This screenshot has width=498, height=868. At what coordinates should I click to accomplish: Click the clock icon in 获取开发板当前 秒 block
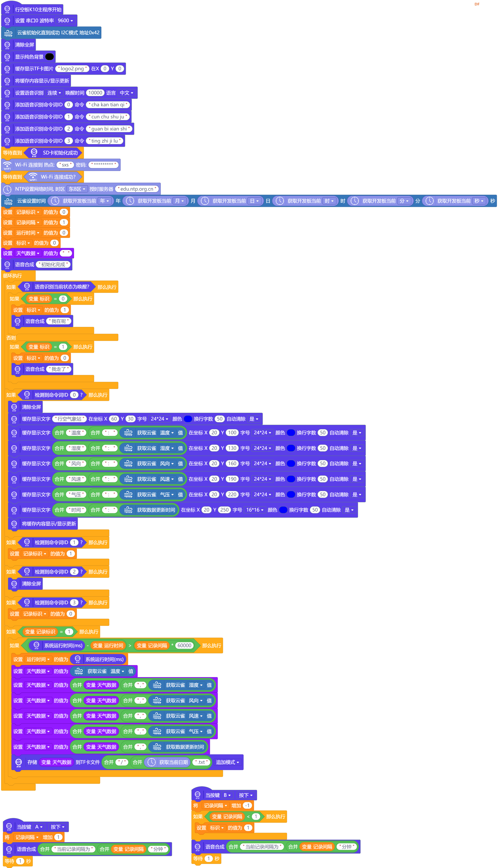(x=430, y=201)
